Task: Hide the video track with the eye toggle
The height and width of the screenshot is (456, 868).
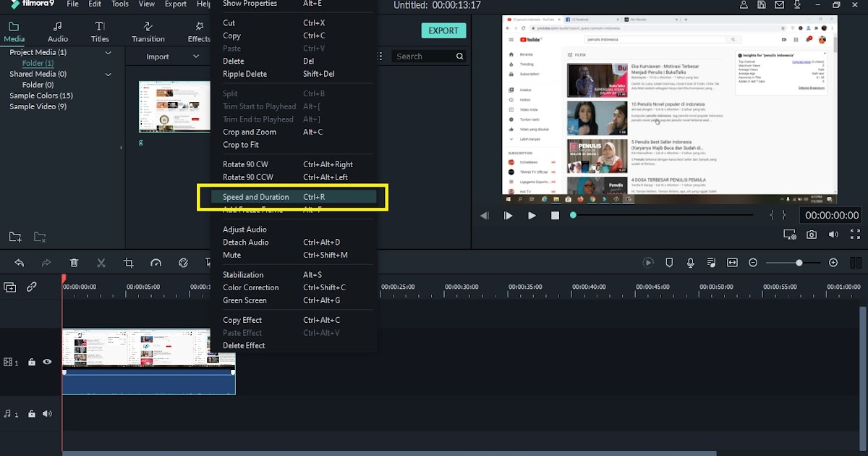Action: [x=47, y=362]
